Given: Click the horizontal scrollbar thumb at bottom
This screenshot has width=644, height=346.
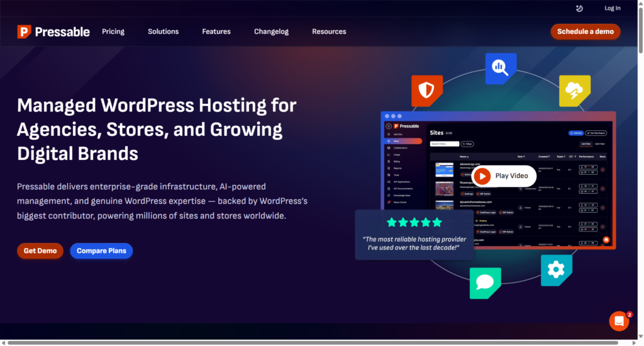Looking at the screenshot, I should (x=313, y=343).
